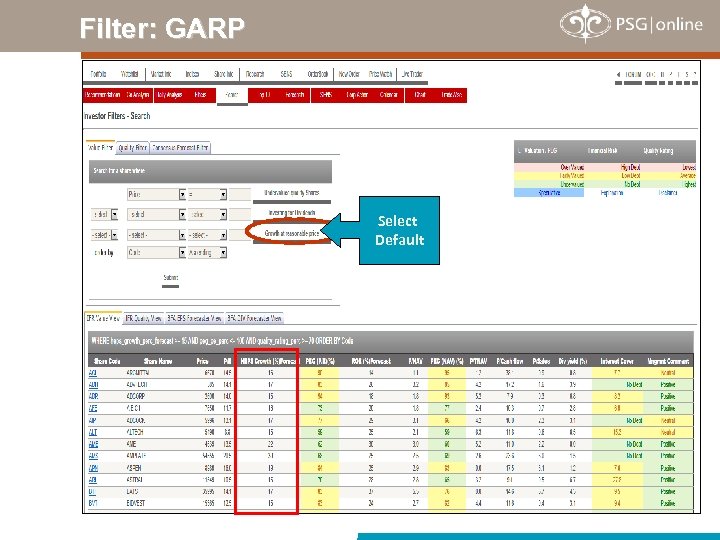Open the Price Watch page

[x=381, y=74]
